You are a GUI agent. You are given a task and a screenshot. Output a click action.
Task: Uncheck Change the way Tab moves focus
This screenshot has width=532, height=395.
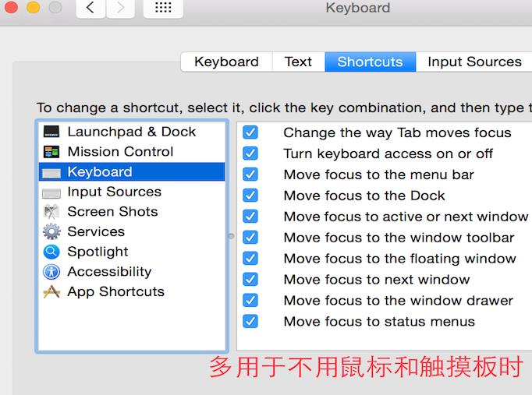pos(250,132)
